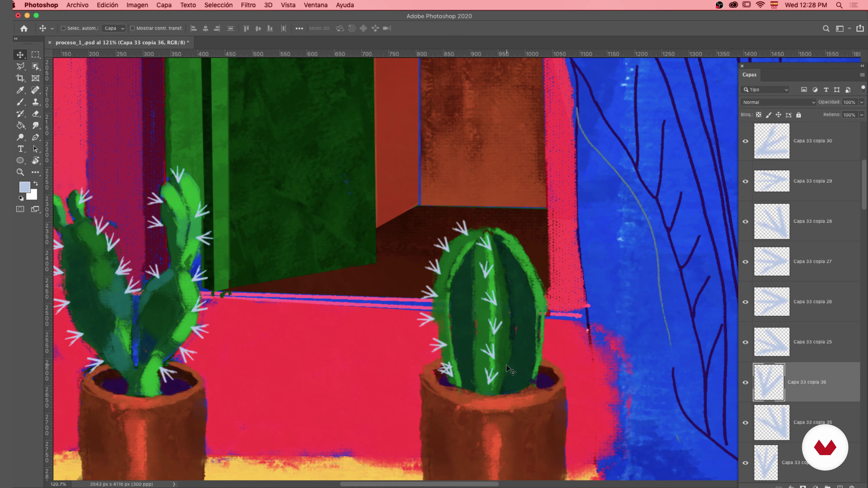
Task: Hide layer Capa 33 copia 27
Action: click(745, 262)
